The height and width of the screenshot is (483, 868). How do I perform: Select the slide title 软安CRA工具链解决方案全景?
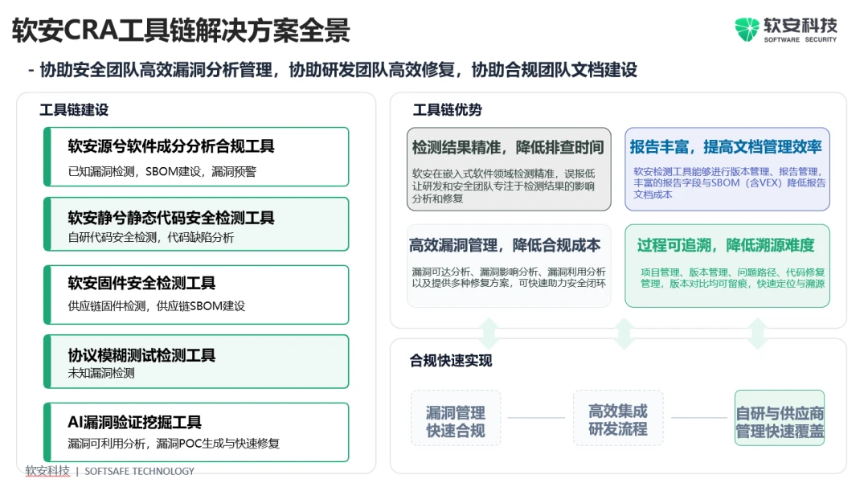click(x=181, y=31)
